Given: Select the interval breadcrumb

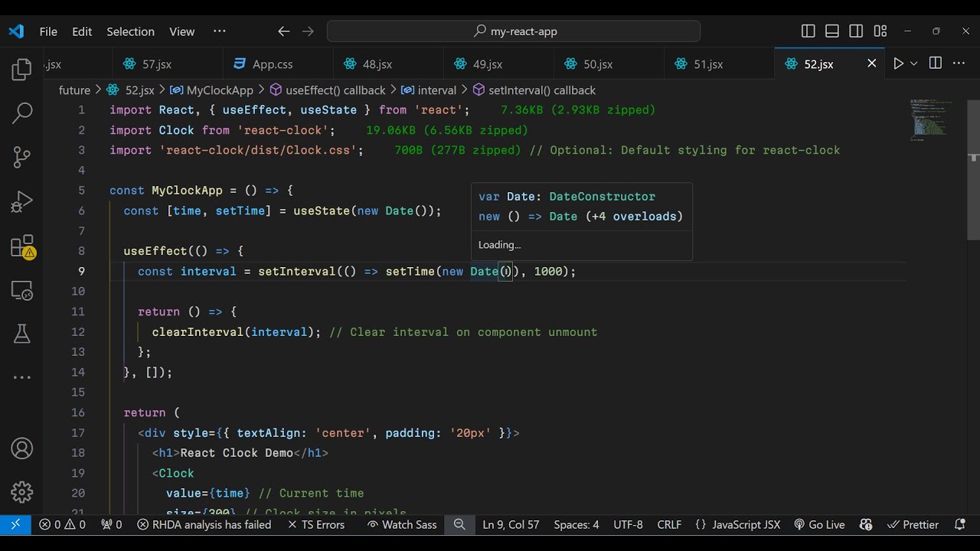Looking at the screenshot, I should click(429, 90).
